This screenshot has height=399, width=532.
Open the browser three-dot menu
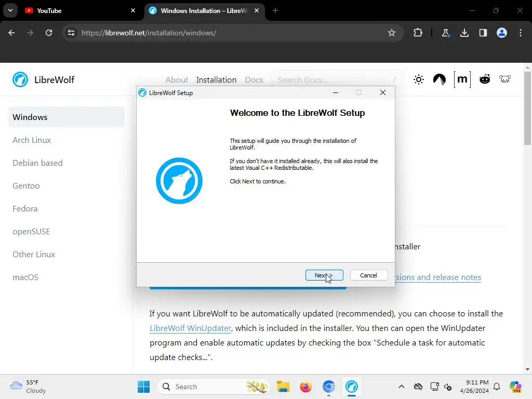[521, 33]
